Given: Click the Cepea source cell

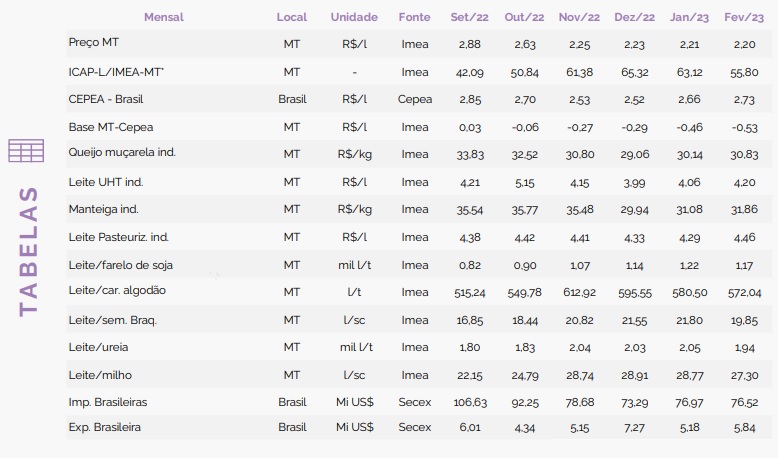Looking at the screenshot, I should pos(415,99).
